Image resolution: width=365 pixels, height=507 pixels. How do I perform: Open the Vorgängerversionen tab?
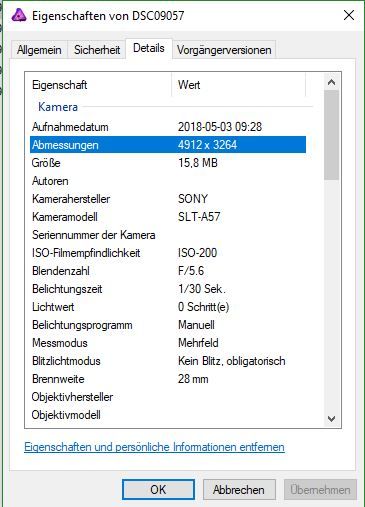224,50
